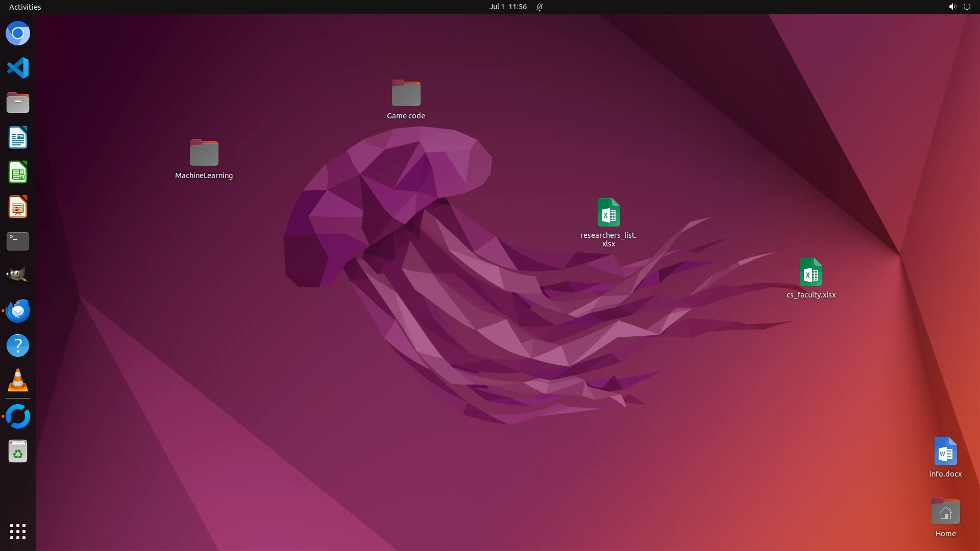Screen dimensions: 980x551
Task: Select the researchers_list.xlsx file
Action: (x=608, y=213)
